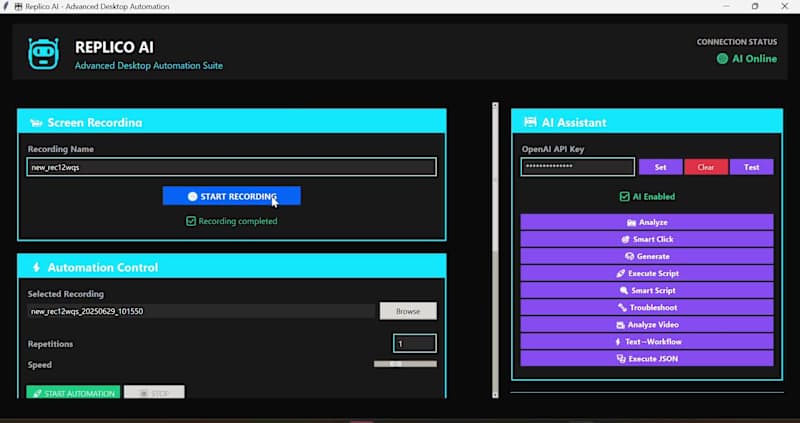Viewport: 800px width, 423px height.
Task: Focus the Recording Name input field
Action: click(232, 167)
